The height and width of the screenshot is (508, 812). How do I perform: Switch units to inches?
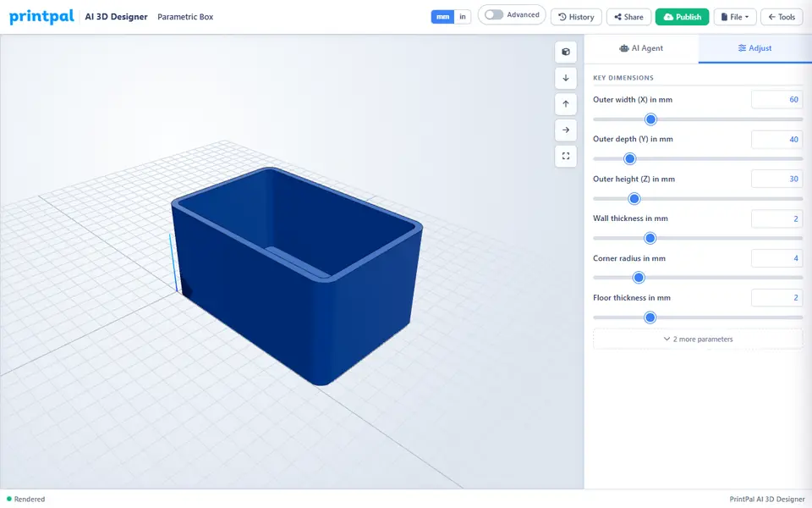point(463,17)
